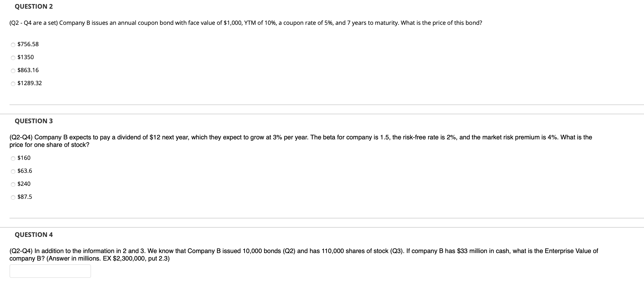
Task: Click the QUESTION 2 heading
Action: point(34,6)
